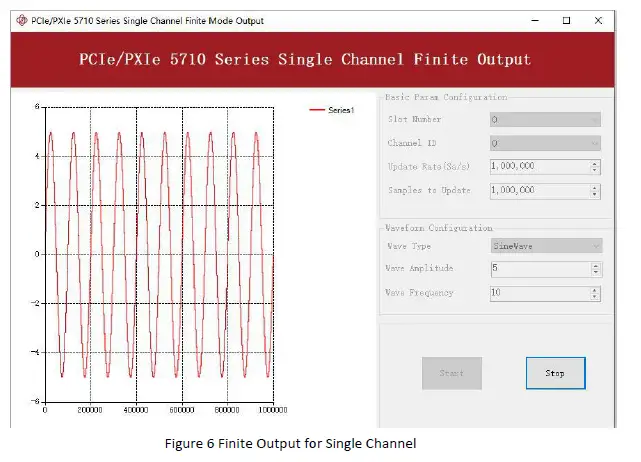Click the Wave Amplitude label
641x462 pixels.
pyautogui.click(x=419, y=268)
